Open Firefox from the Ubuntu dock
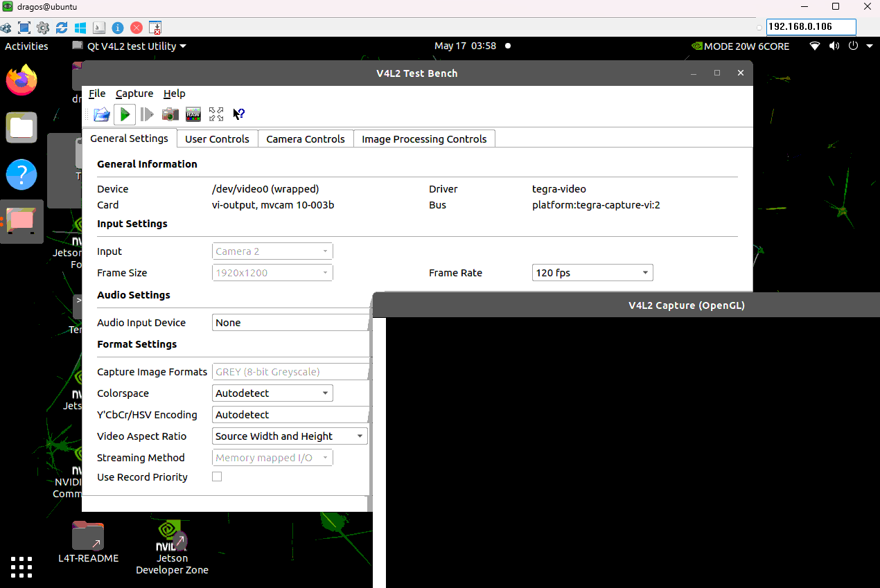This screenshot has width=880, height=588. click(21, 81)
